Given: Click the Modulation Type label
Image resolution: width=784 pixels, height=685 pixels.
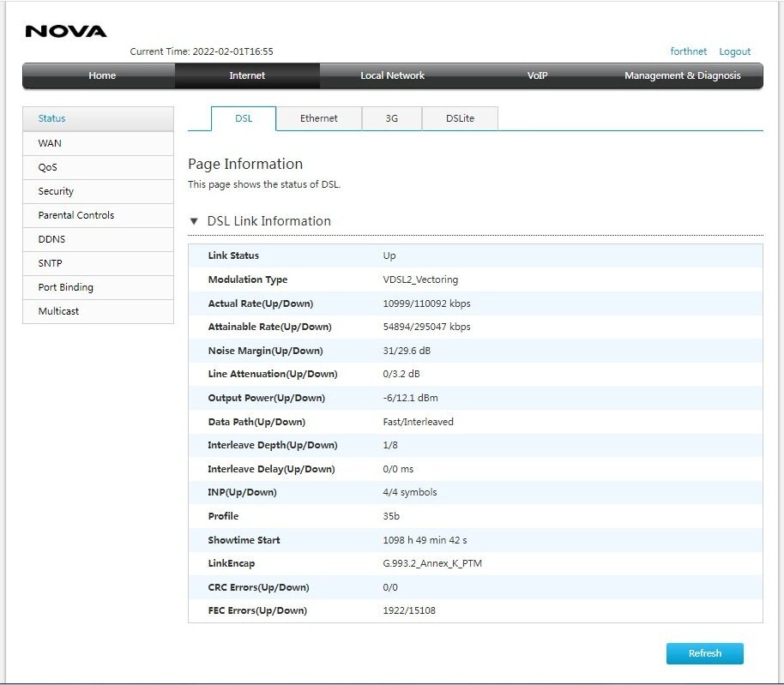Looking at the screenshot, I should (x=248, y=279).
